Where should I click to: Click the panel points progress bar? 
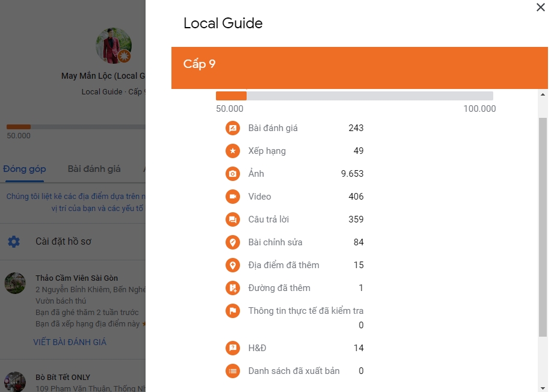(354, 96)
